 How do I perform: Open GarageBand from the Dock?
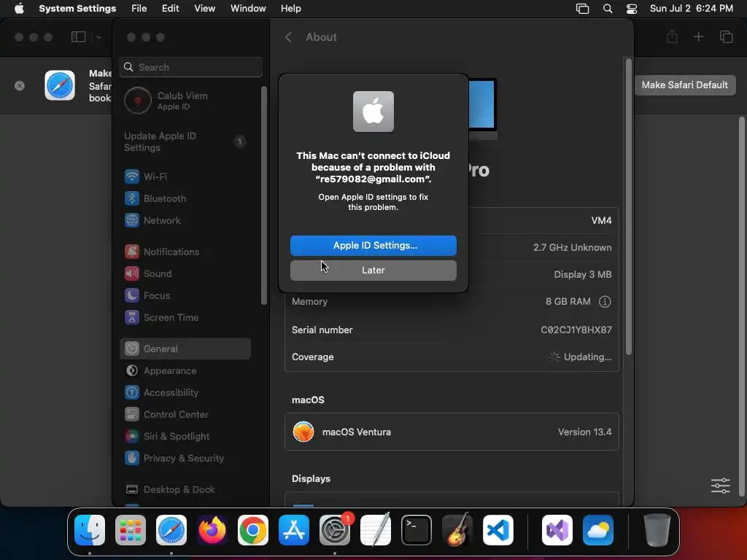tap(457, 530)
